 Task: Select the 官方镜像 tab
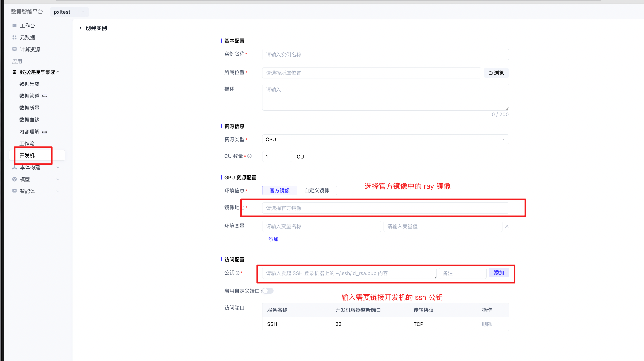coord(280,190)
